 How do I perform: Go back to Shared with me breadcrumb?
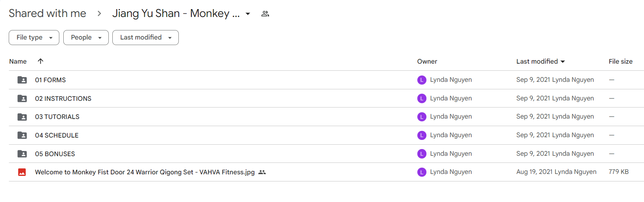coord(47,13)
